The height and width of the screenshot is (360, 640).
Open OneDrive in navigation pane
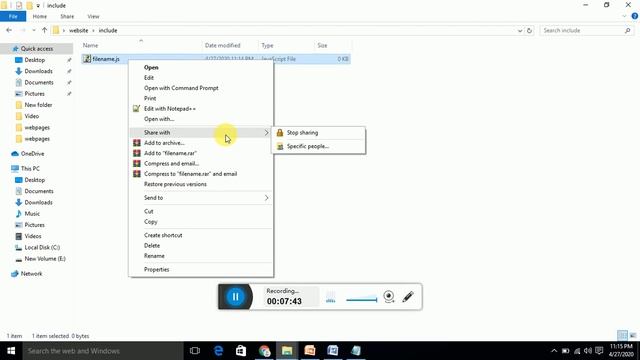32,154
